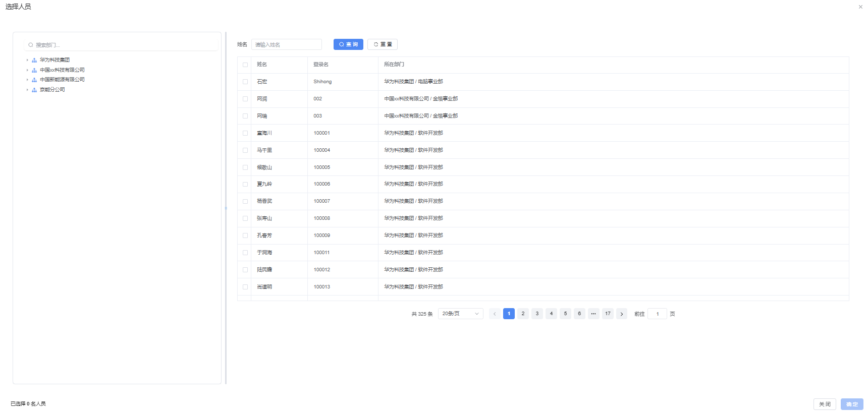Click the org icon beside 中国新能源有限公司
868x413 pixels.
[34, 80]
